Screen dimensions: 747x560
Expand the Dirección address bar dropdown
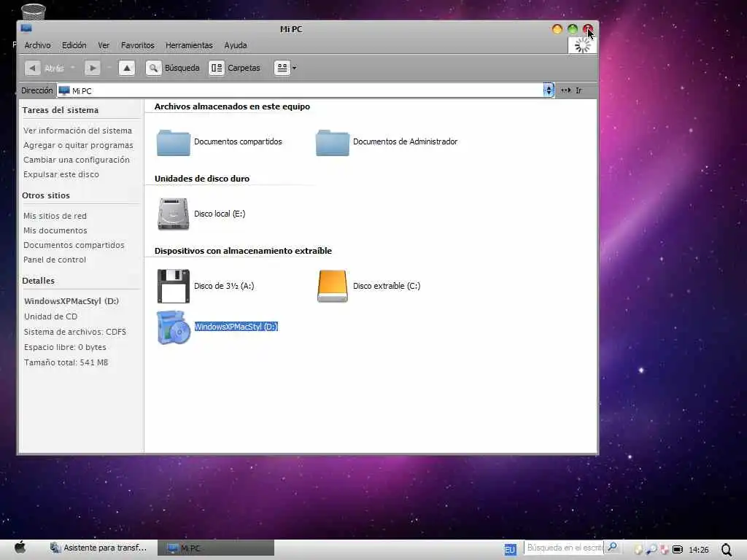[549, 90]
